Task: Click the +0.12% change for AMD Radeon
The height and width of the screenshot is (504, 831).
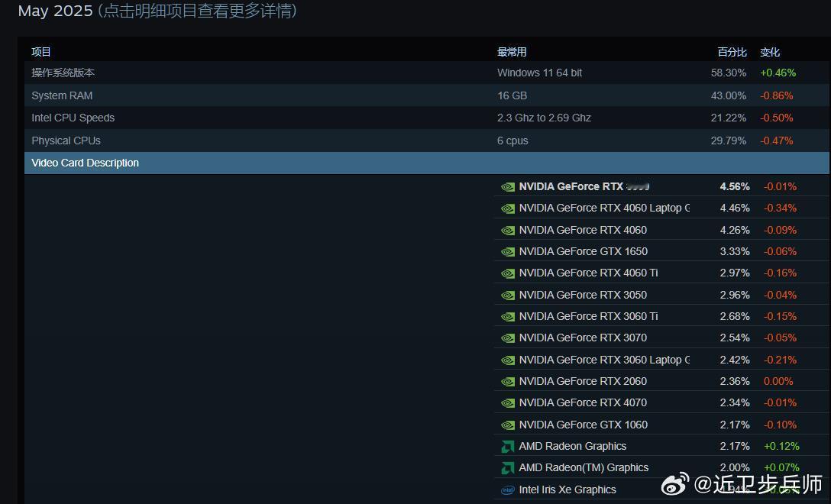Action: [781, 446]
